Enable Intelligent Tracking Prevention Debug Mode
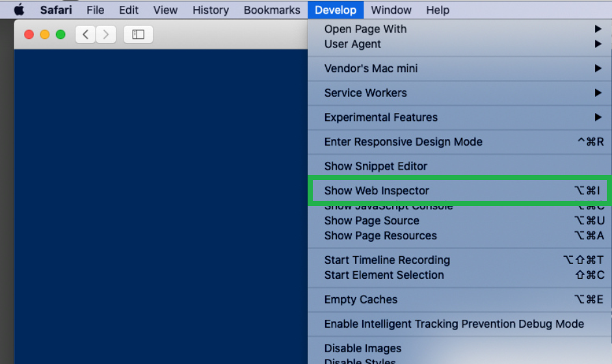Viewport: 612px width, 364px height. coord(460,324)
